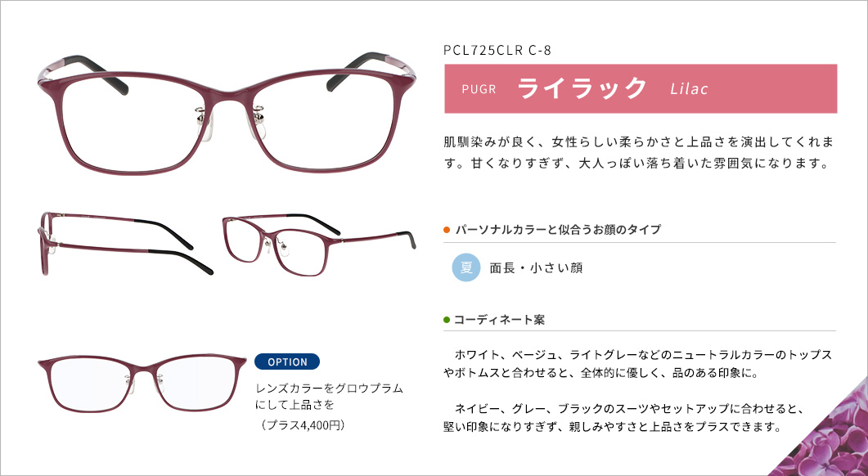Viewport: 868px width, 476px height.
Task: Click the blue 夏 season circle icon
Action: (466, 268)
